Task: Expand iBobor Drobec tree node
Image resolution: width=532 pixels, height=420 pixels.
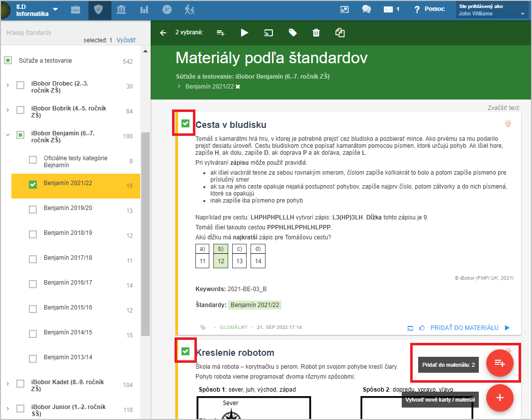Action: pos(8,85)
